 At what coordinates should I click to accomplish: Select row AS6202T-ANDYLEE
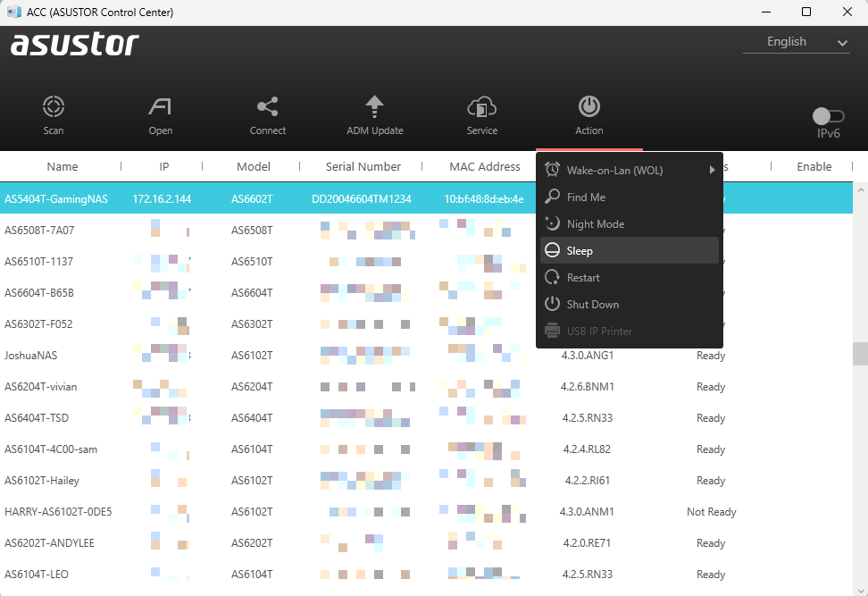(x=426, y=542)
